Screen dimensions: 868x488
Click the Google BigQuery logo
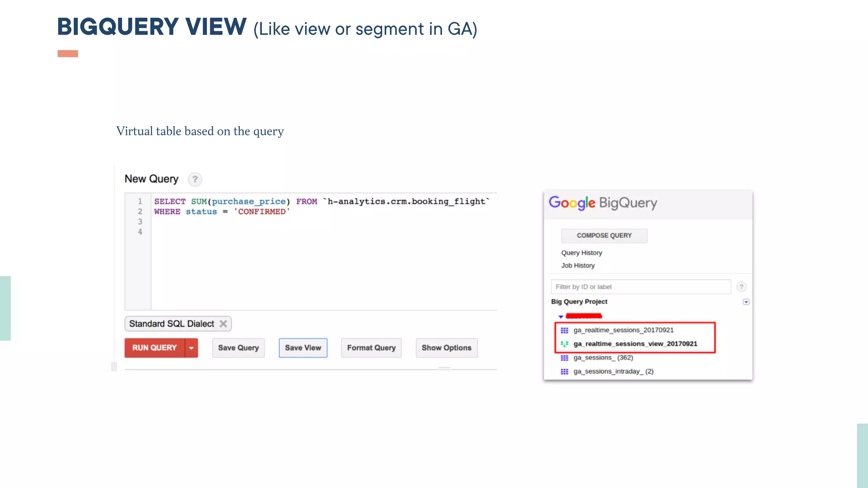[x=603, y=203]
